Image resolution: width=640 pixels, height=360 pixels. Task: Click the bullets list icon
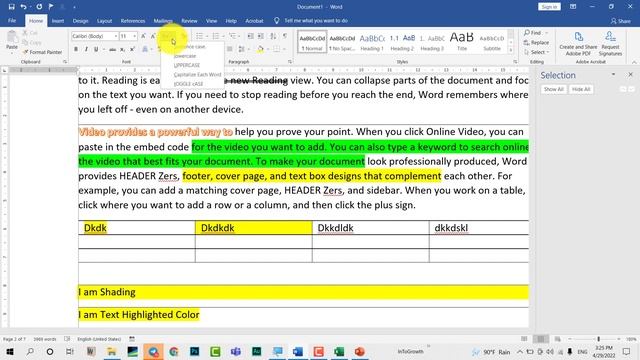(199, 36)
